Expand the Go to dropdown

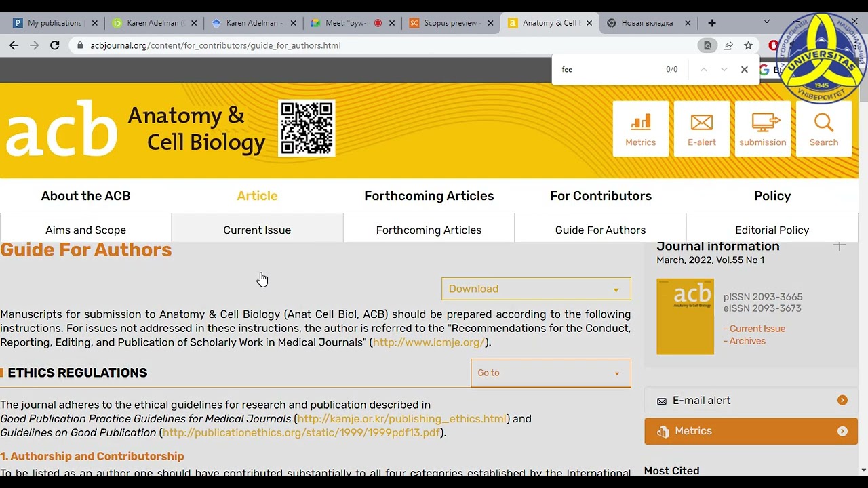551,373
